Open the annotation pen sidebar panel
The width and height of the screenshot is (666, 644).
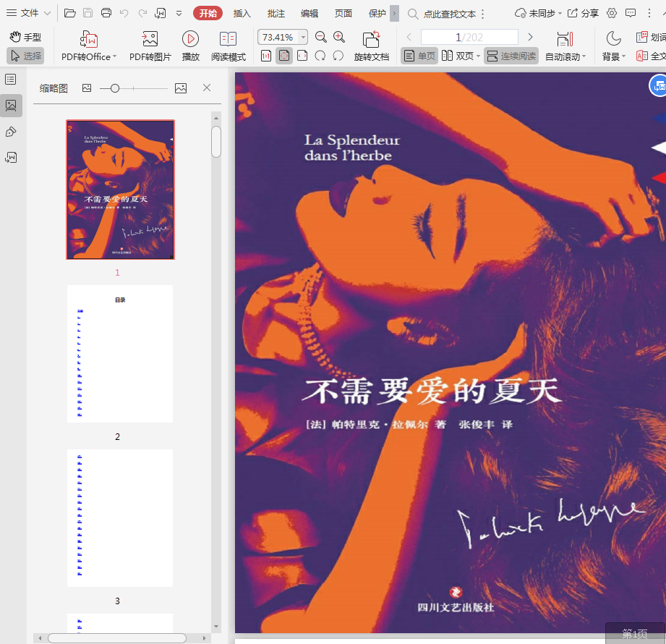click(x=11, y=132)
